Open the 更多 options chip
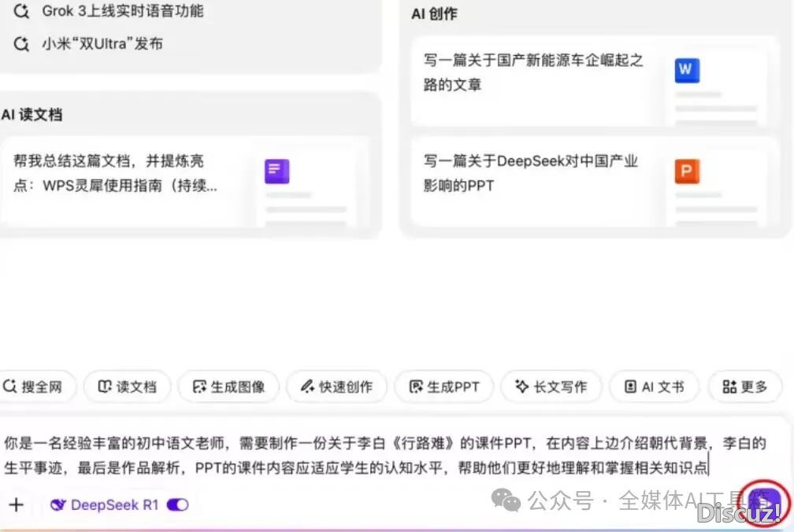 tap(745, 387)
